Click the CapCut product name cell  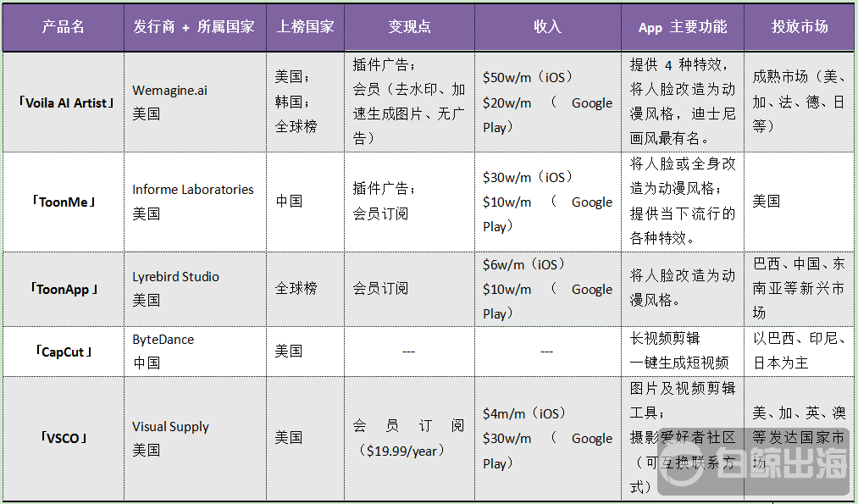64,352
